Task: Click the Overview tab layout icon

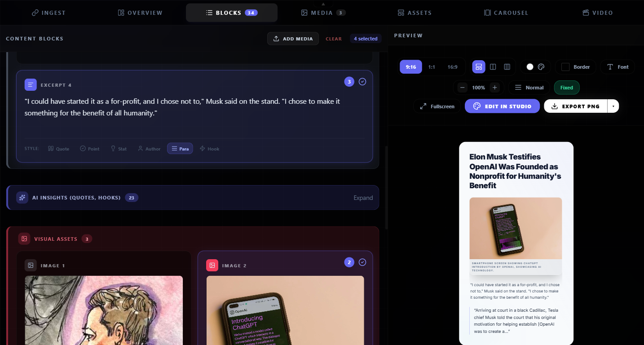Action: tap(121, 13)
